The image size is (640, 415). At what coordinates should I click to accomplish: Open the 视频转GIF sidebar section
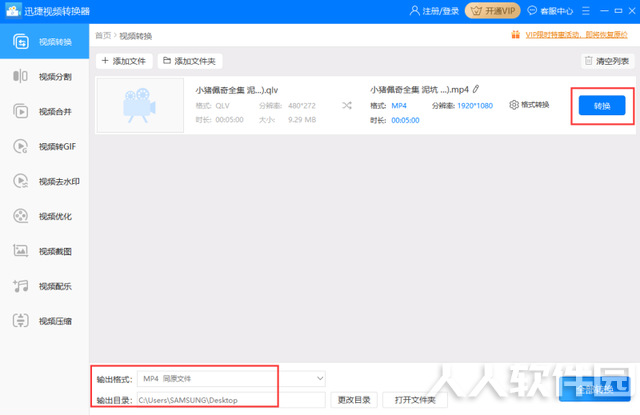(x=44, y=146)
